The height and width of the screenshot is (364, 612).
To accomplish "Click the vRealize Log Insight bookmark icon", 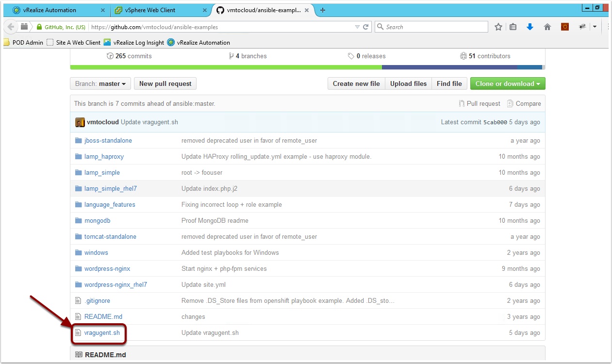I will 107,42.
